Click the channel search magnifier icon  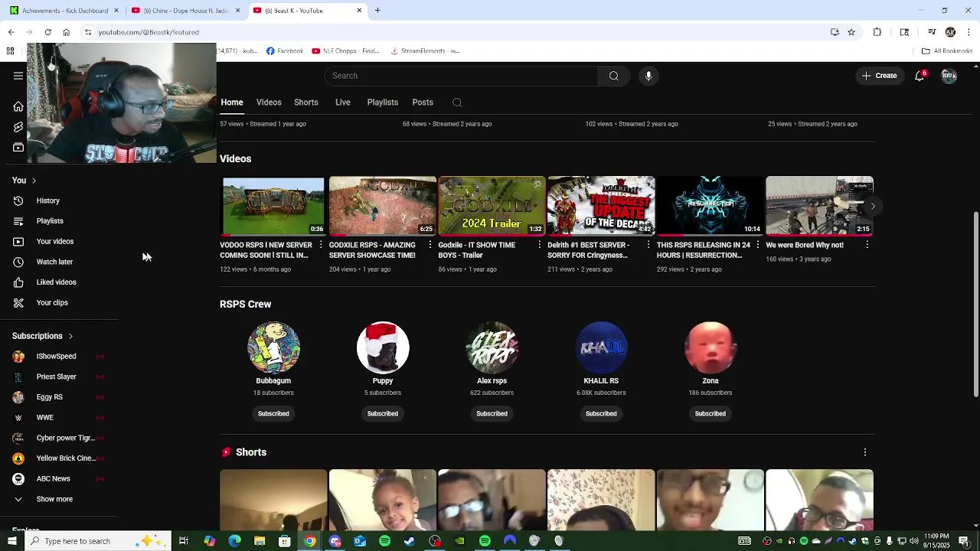tap(457, 103)
